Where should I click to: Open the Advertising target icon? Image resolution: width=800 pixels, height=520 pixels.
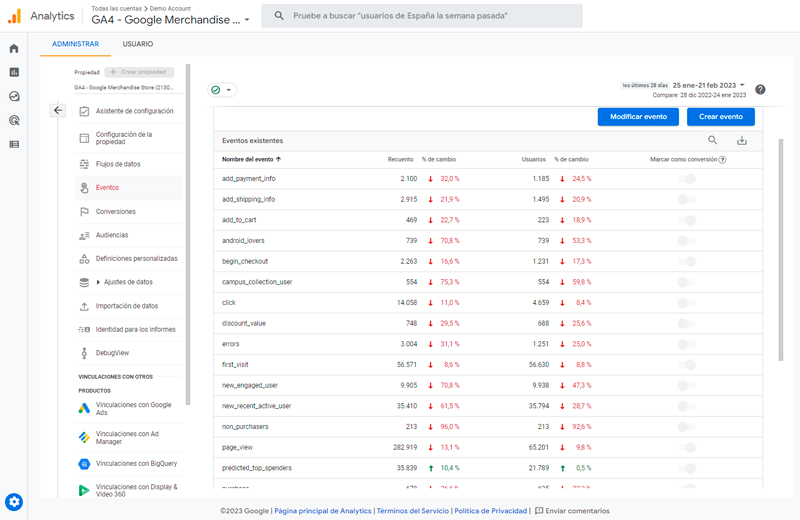click(x=14, y=120)
